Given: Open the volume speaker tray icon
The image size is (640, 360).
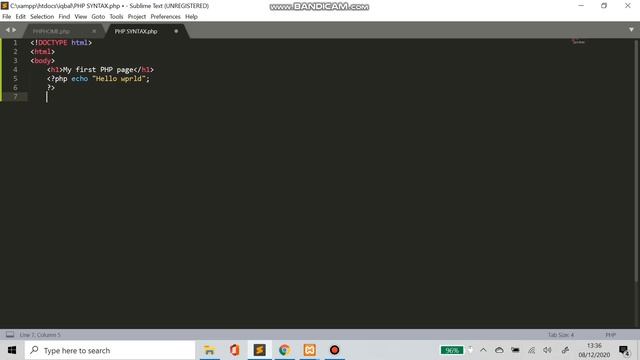Looking at the screenshot, I should point(547,350).
